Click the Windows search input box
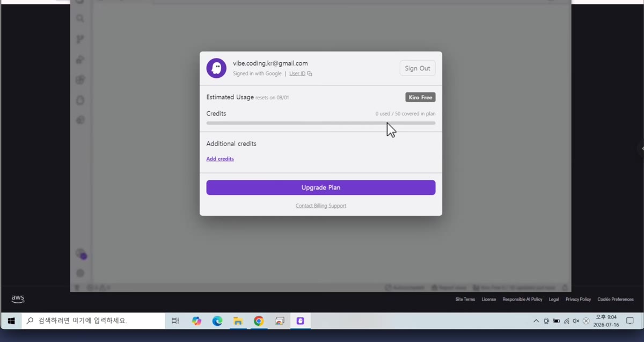Image resolution: width=644 pixels, height=342 pixels. click(x=93, y=321)
